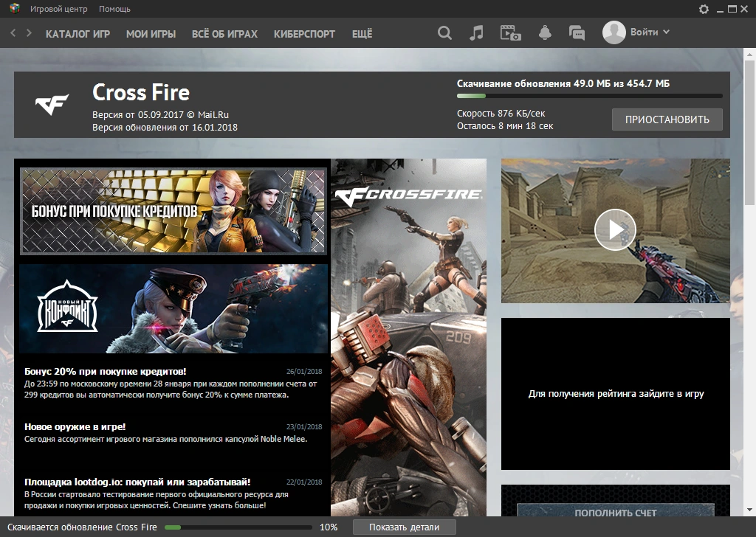Screen dimensions: 756x537
Task: Click the Cross Fire game logo
Action: coord(52,105)
